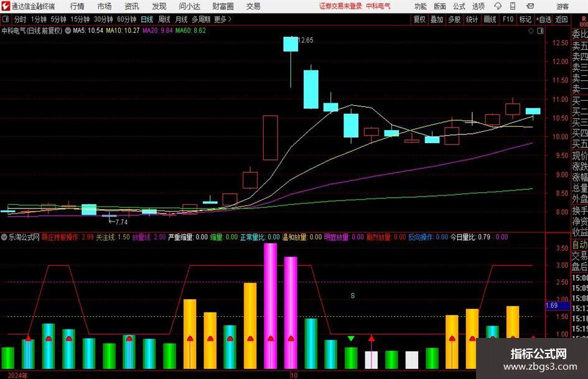
Task: Click the 12.65 peak cyan candlestick
Action: 291,44
